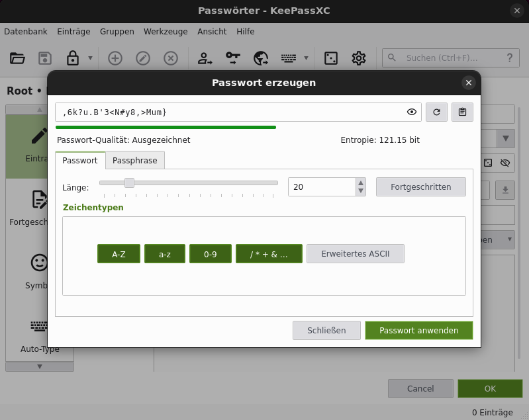This screenshot has height=420, width=529.
Task: Enable Erweitertes ASCII character type
Action: click(356, 254)
